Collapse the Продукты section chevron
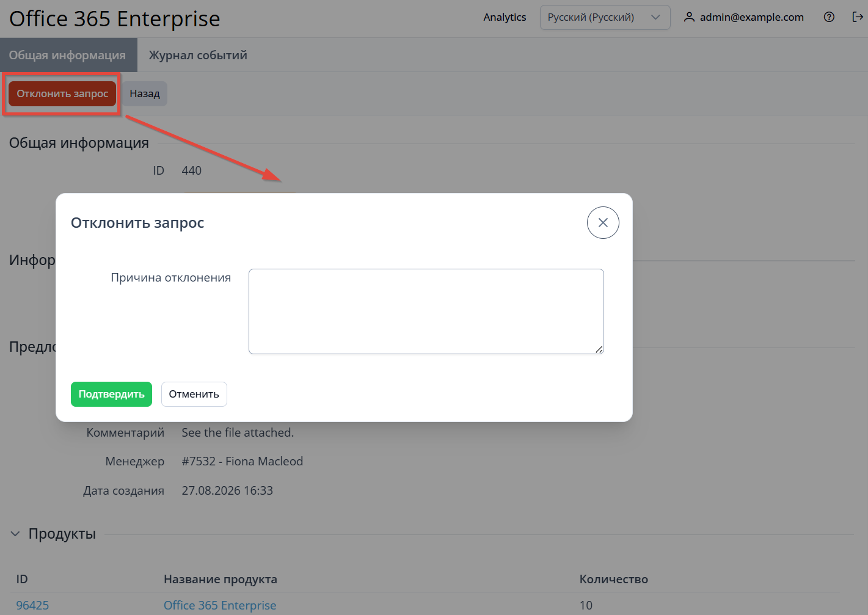Screen dimensions: 868x615 click(x=15, y=534)
